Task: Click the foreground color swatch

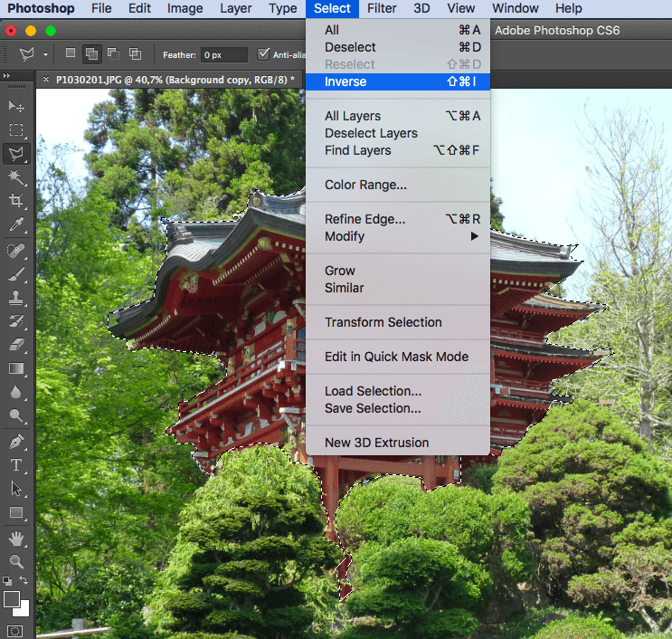Action: 12,599
